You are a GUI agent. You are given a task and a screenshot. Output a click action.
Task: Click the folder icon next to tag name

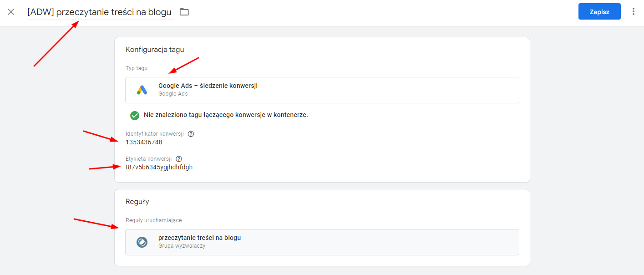tap(184, 12)
